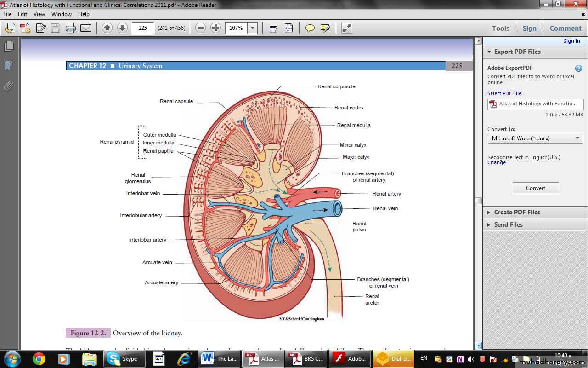Show attachments via paperclip icon
The image size is (588, 368).
(9, 86)
